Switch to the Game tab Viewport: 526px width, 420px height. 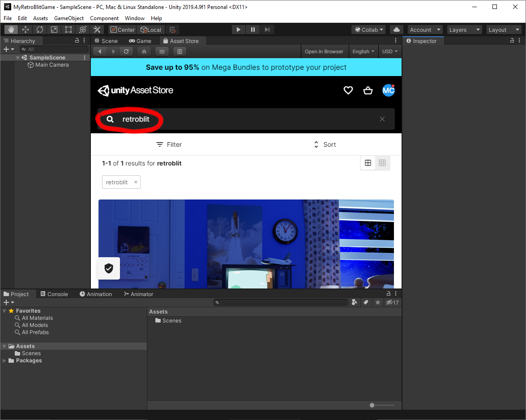140,41
